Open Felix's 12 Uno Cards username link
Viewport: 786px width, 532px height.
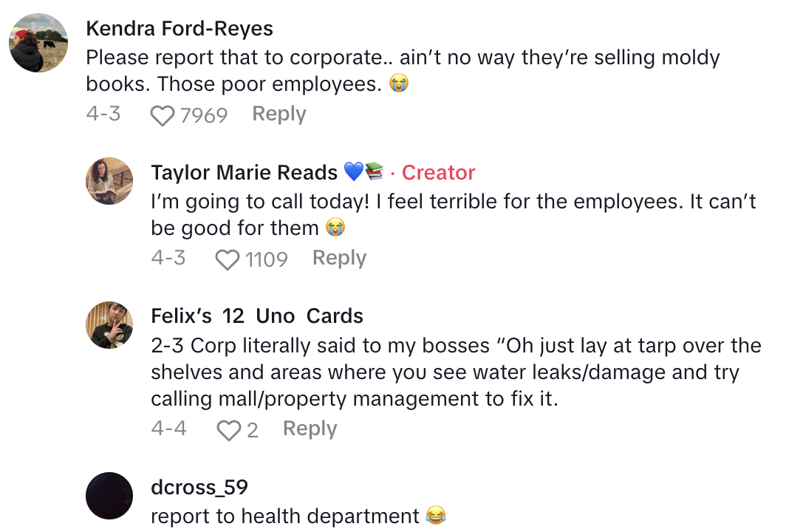(x=257, y=316)
